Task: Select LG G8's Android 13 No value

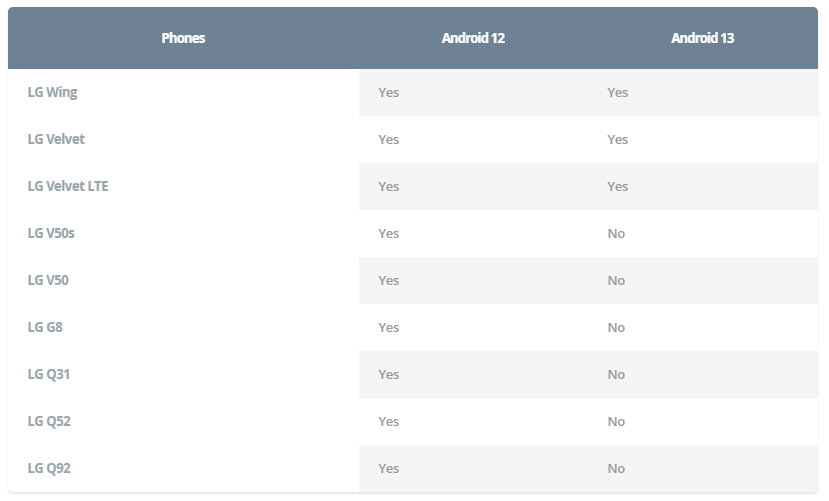Action: tap(616, 328)
